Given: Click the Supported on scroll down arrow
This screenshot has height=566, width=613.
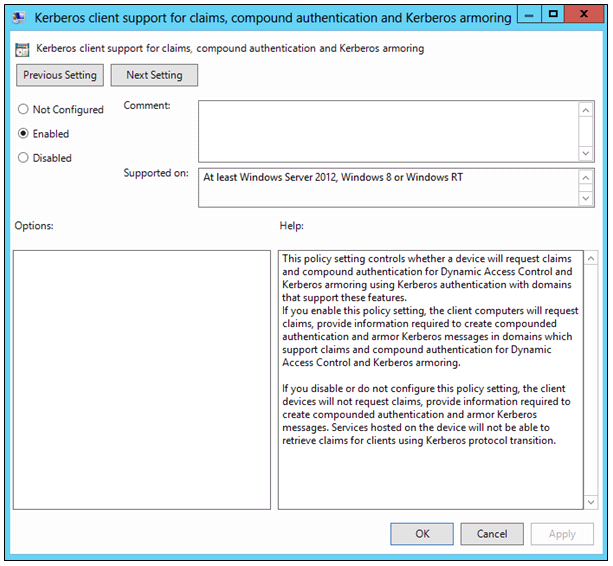Looking at the screenshot, I should pyautogui.click(x=586, y=198).
